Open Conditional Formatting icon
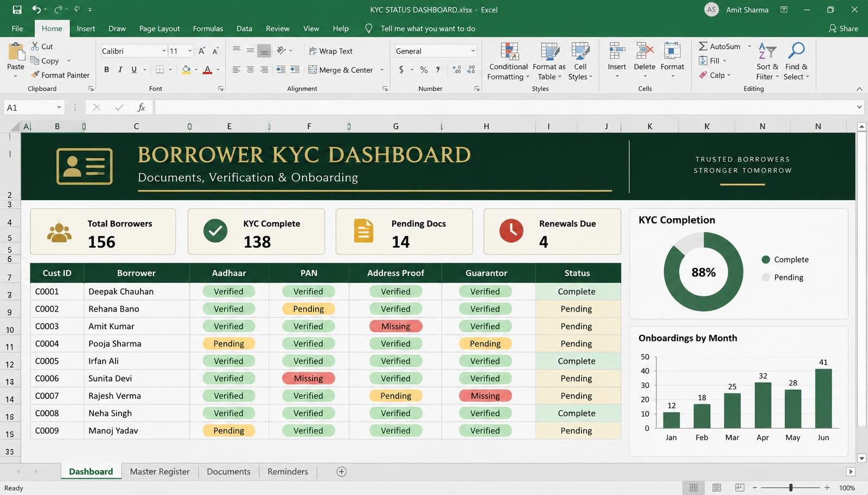 click(x=509, y=52)
